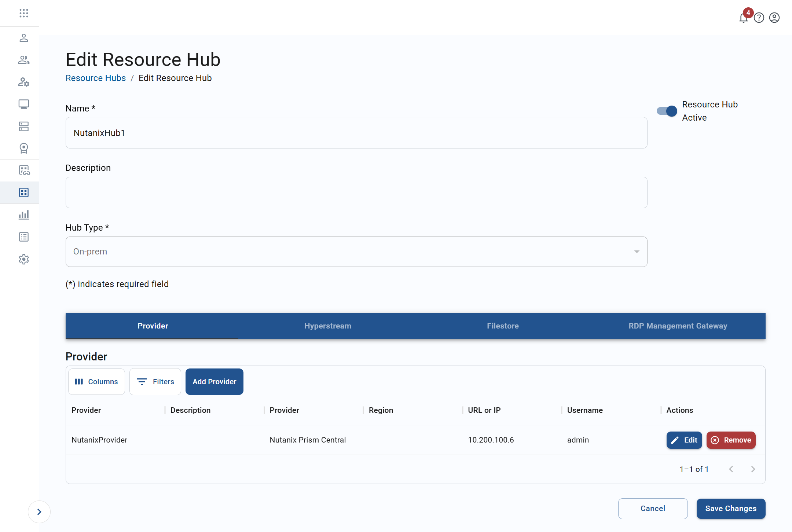Open the Columns selector
The width and height of the screenshot is (792, 532).
(96, 381)
